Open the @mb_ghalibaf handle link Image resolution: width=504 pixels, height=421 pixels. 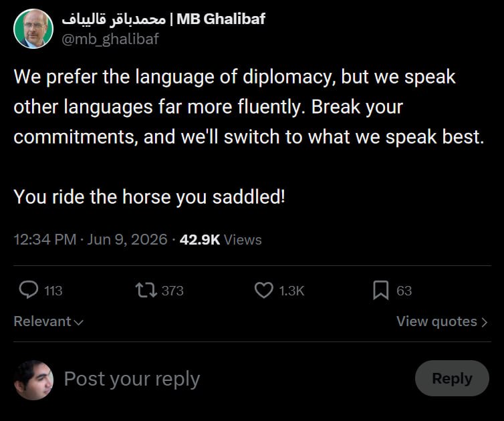(110, 39)
